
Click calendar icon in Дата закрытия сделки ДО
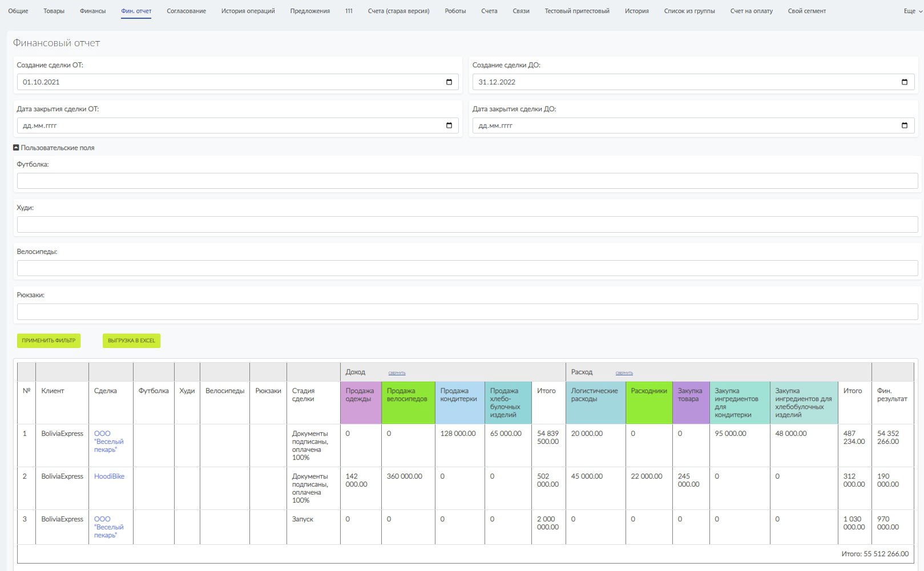(904, 125)
